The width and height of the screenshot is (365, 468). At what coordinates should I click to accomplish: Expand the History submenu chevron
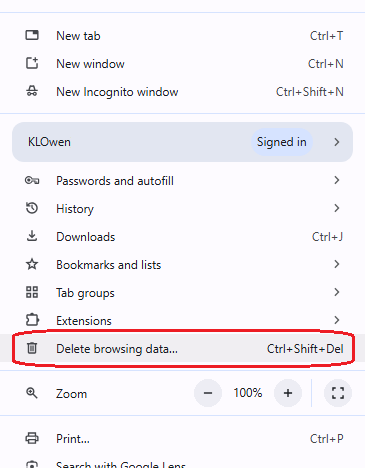pyautogui.click(x=337, y=208)
